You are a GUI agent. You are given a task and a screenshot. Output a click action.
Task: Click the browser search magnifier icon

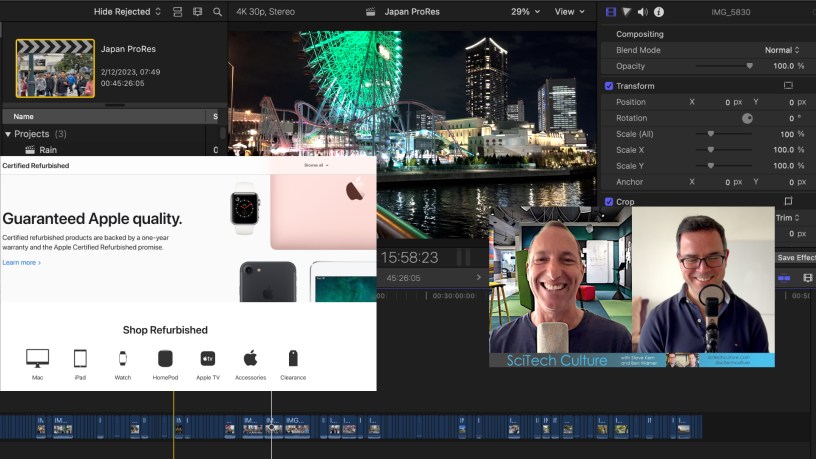217,12
